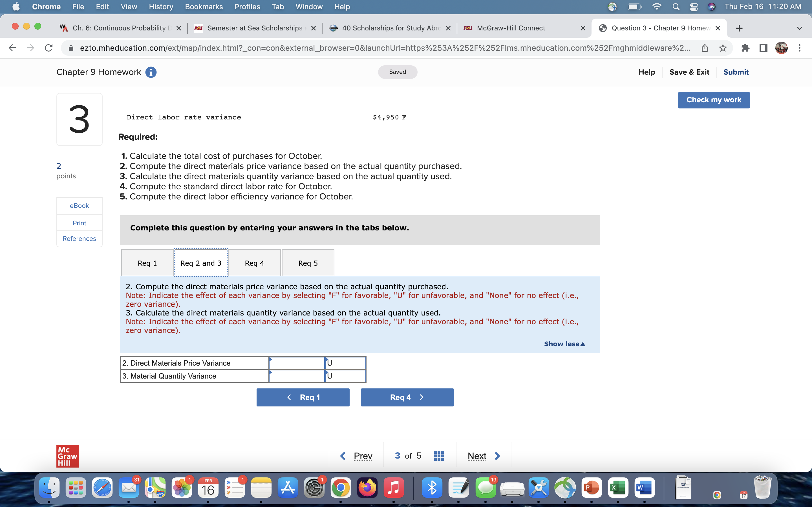Toggle Chrome side panel icon

pyautogui.click(x=763, y=48)
